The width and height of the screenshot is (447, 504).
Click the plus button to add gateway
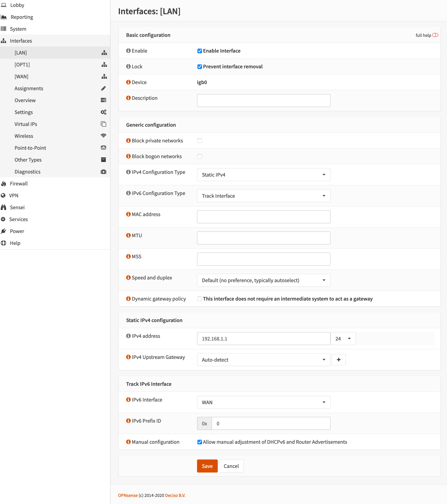click(339, 360)
